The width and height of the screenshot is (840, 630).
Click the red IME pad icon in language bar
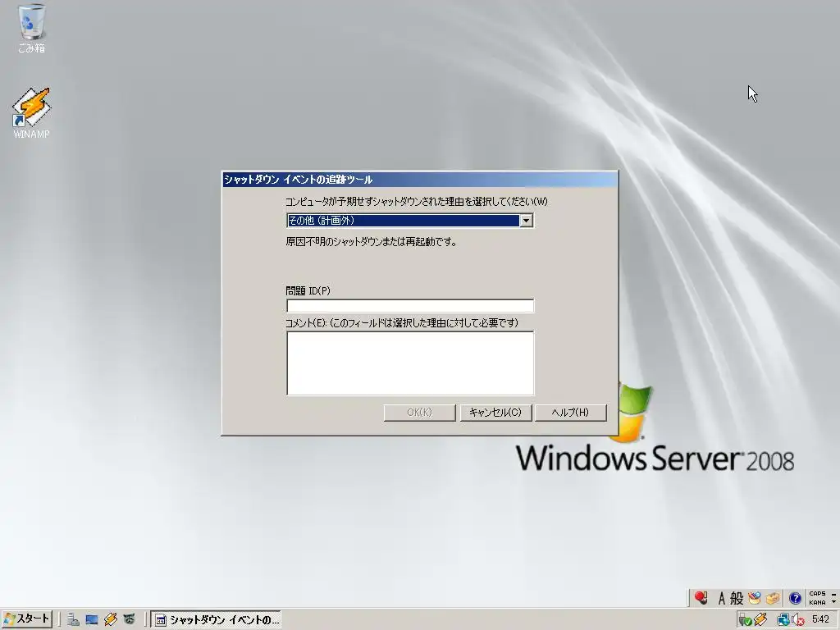701,597
